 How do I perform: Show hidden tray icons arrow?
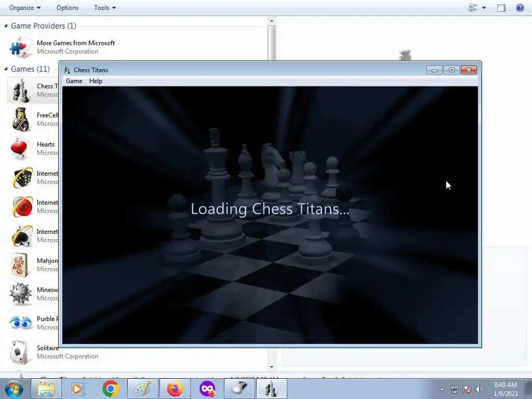[x=442, y=389]
